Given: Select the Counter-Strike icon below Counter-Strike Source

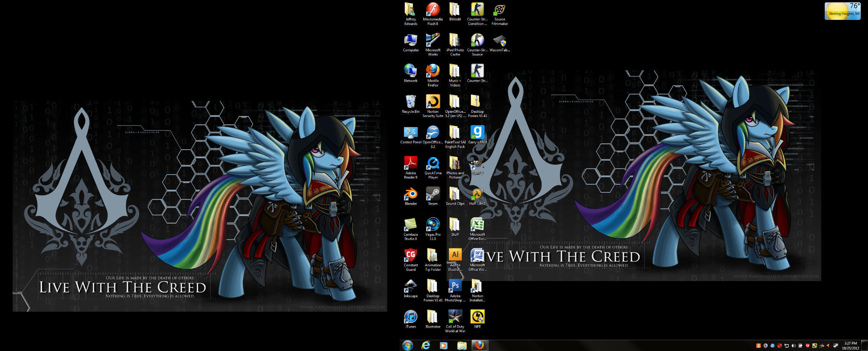Looking at the screenshot, I should 477,74.
